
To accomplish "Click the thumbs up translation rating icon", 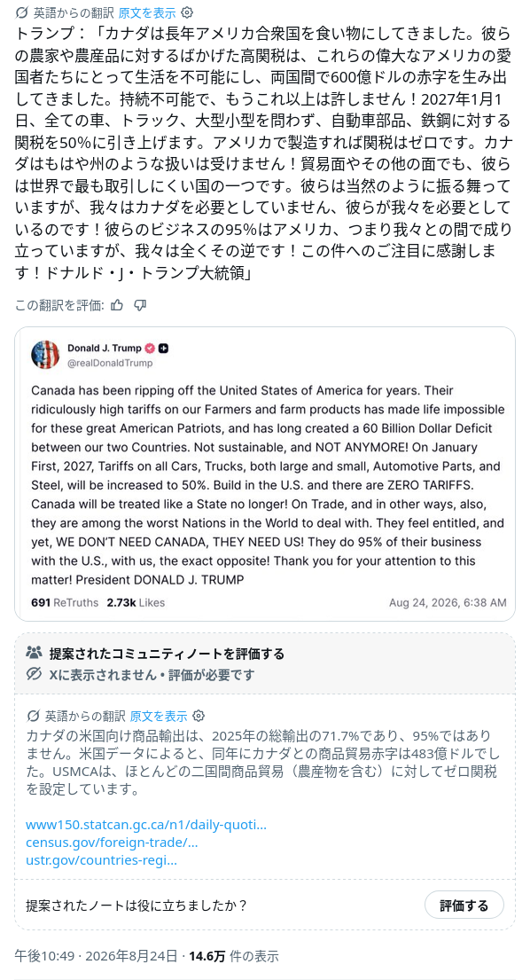I will click(117, 304).
